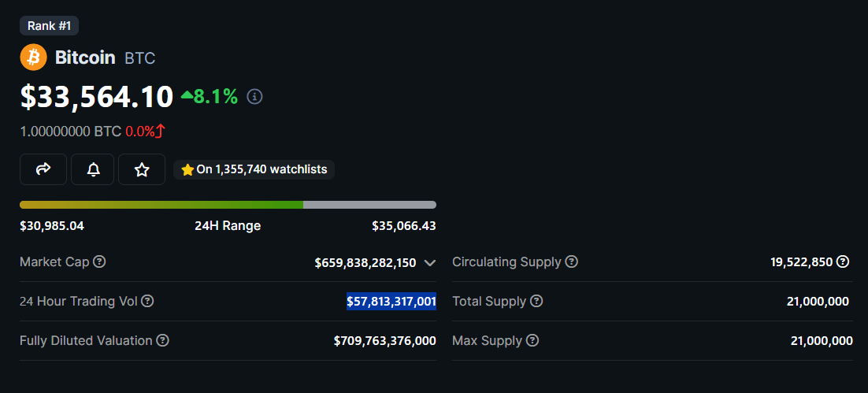Click the Bitcoin name heading

coord(85,57)
